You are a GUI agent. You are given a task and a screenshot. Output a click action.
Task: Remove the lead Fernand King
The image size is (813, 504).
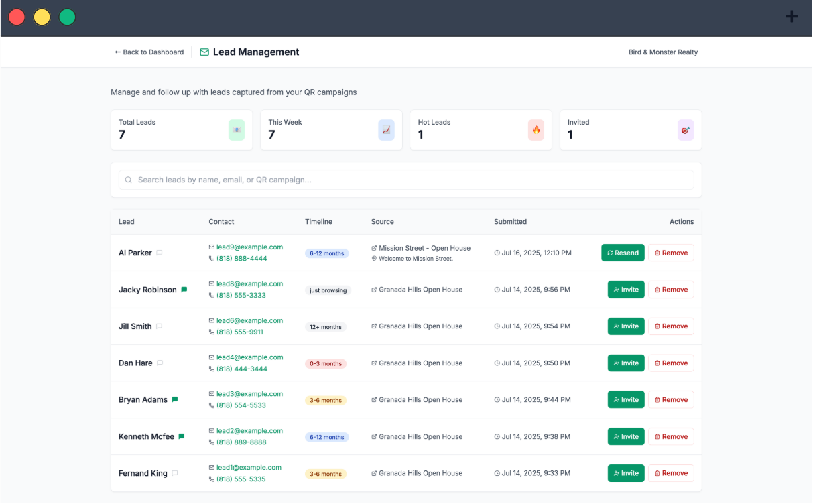[x=671, y=473]
